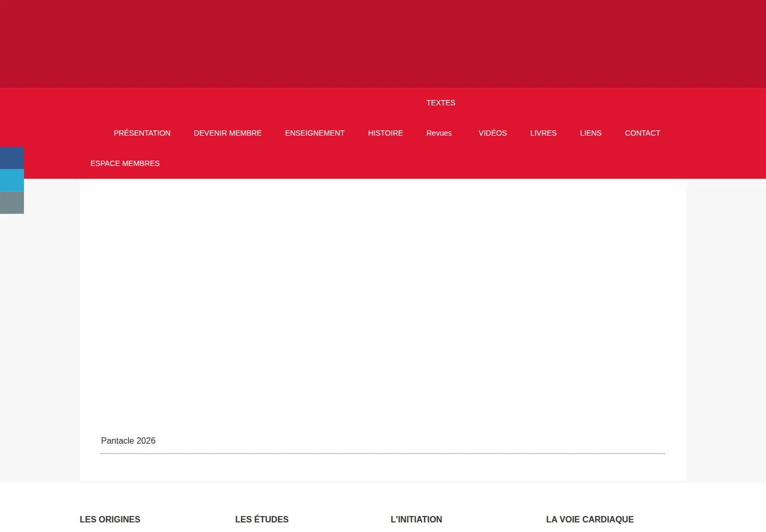The image size is (766, 532).
Task: Click the LES ÉTUDES footer heading
Action: tap(262, 519)
